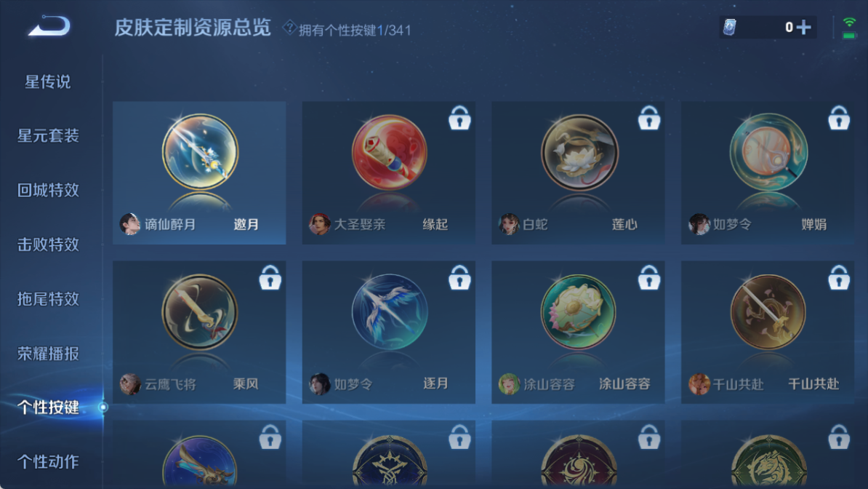The height and width of the screenshot is (489, 868).
Task: Select the 个性动作 sidebar tab
Action: point(47,461)
